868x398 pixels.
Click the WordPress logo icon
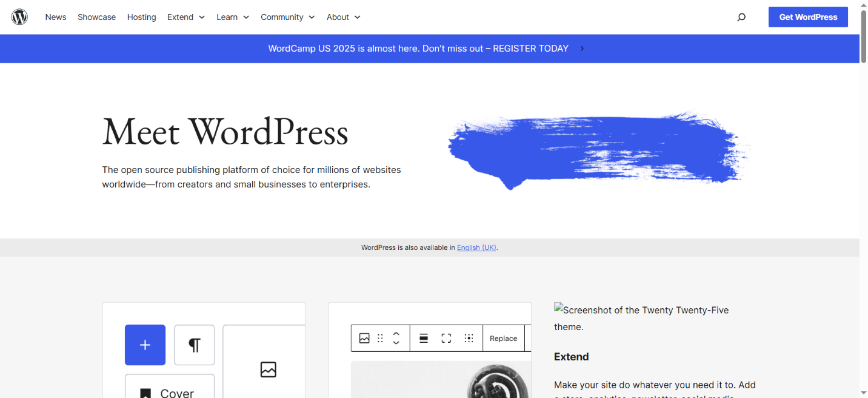pos(19,16)
